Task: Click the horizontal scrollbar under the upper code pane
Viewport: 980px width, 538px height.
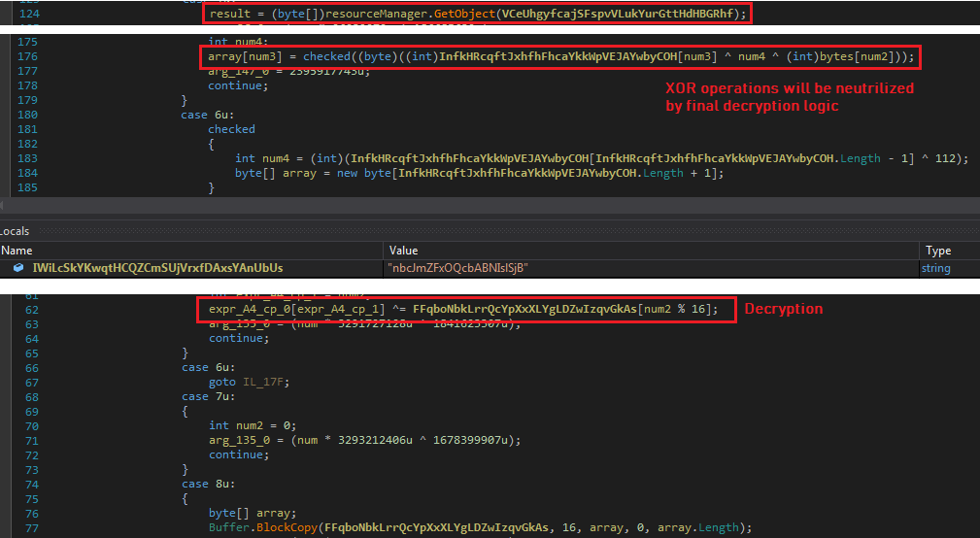Action: (490, 206)
